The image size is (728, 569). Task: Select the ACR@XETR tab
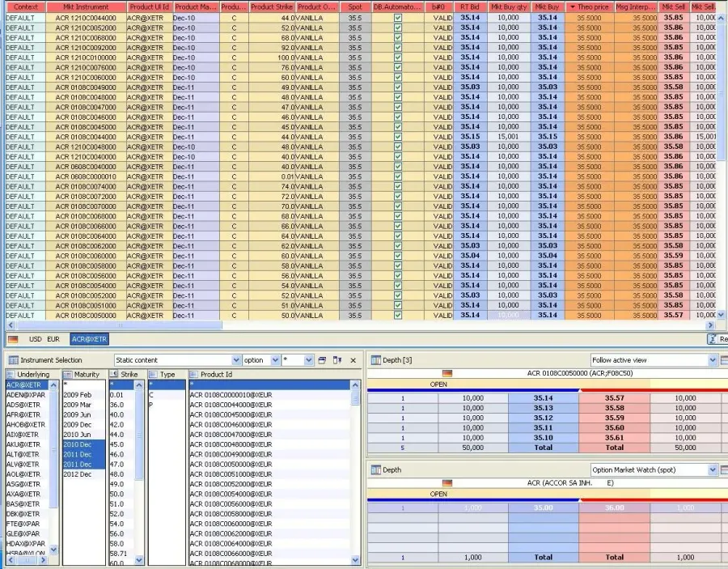(x=90, y=339)
